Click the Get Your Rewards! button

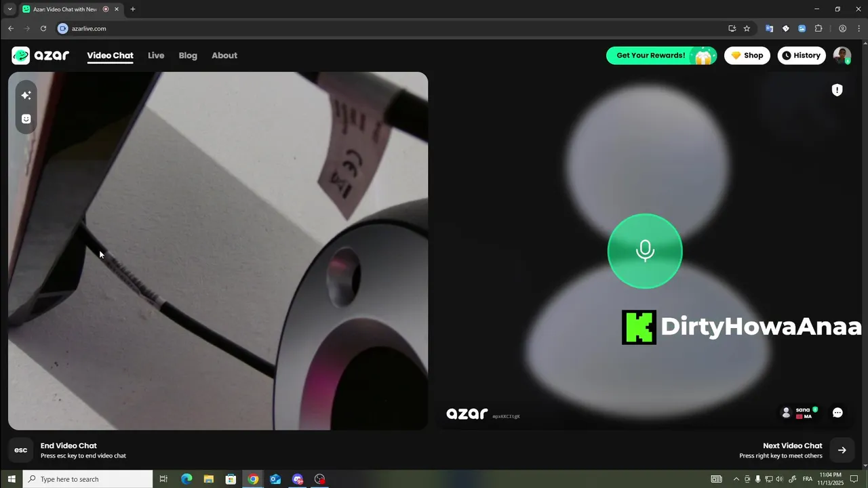[x=661, y=56]
